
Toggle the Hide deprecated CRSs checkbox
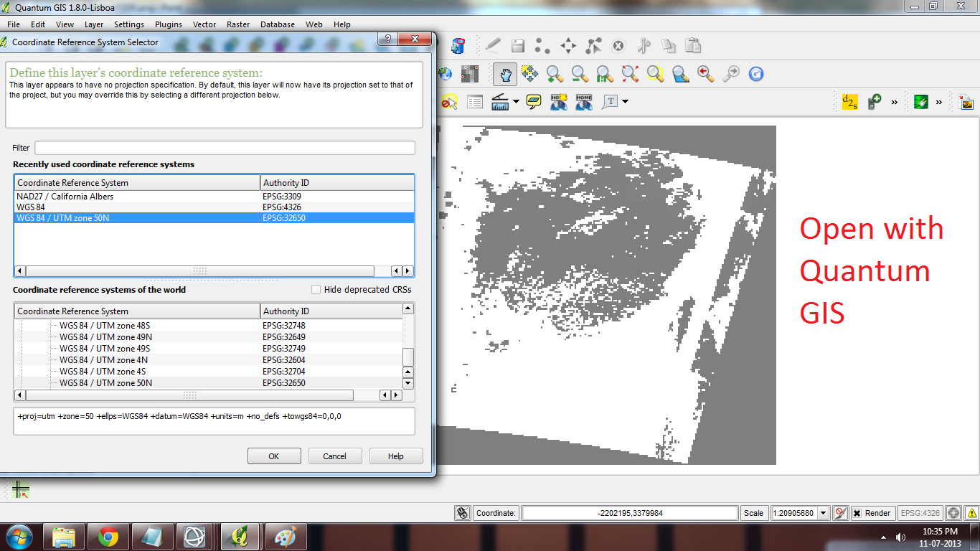(316, 290)
